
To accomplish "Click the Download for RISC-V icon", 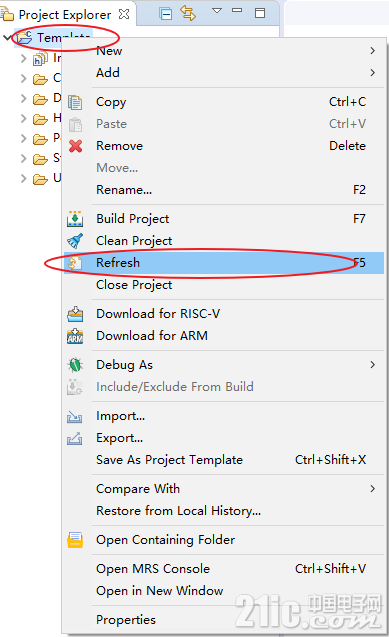I will pyautogui.click(x=75, y=314).
